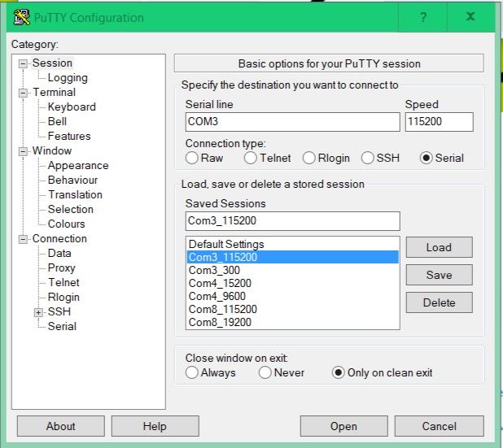
Task: Select Com8_19200 saved session
Action: (292, 322)
